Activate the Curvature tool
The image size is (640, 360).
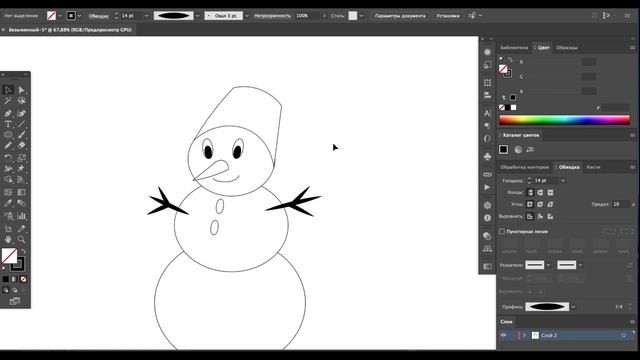(x=22, y=113)
